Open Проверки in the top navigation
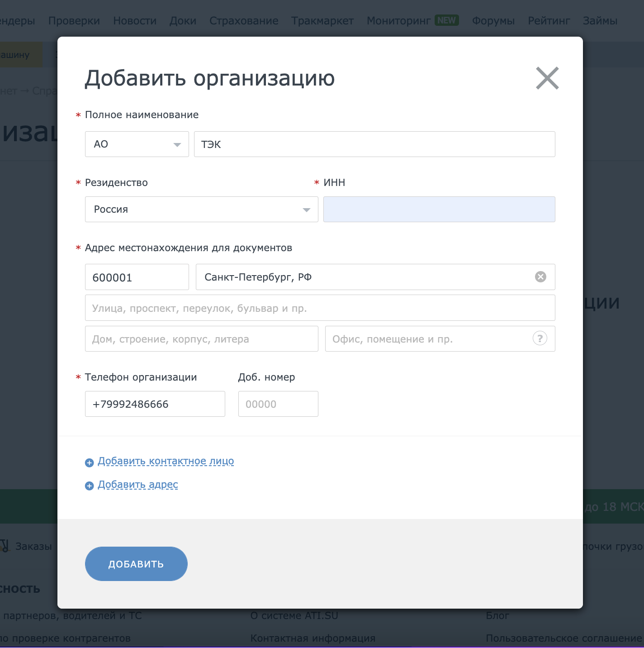This screenshot has height=648, width=644. click(x=74, y=21)
